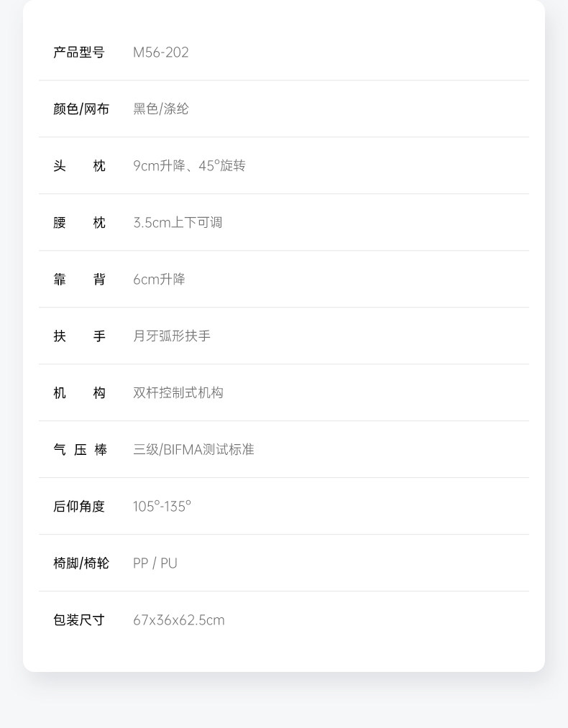Click the 67x36x62.5cm package size value
Image resolution: width=568 pixels, height=728 pixels.
178,620
